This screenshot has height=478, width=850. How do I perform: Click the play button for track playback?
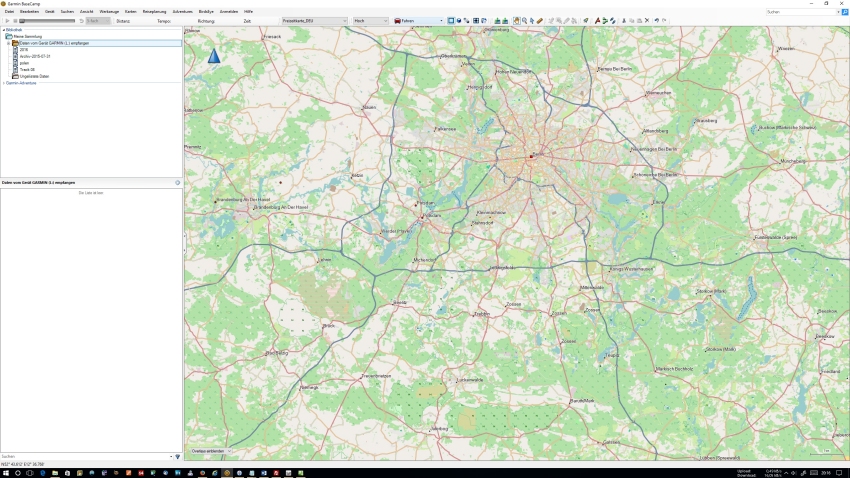[x=6, y=21]
